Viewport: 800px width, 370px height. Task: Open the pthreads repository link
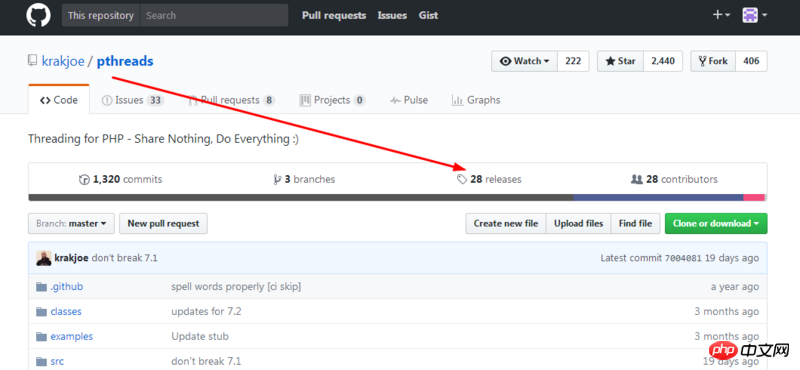tap(125, 61)
